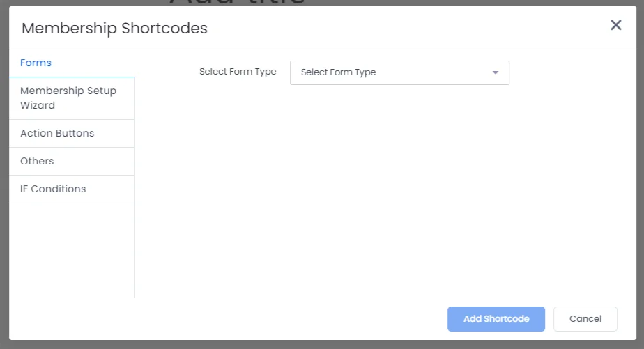Open the Forms tab

click(36, 63)
